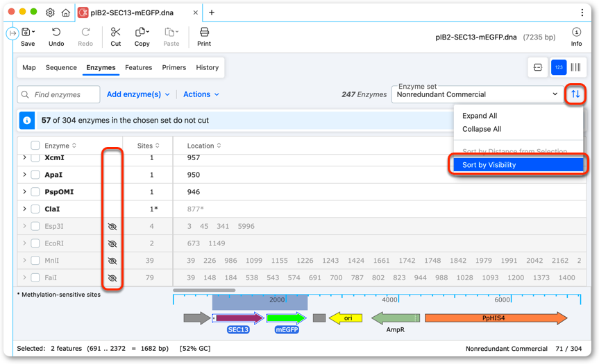This screenshot has height=364, width=599.
Task: Click the Redo icon
Action: coord(85,32)
